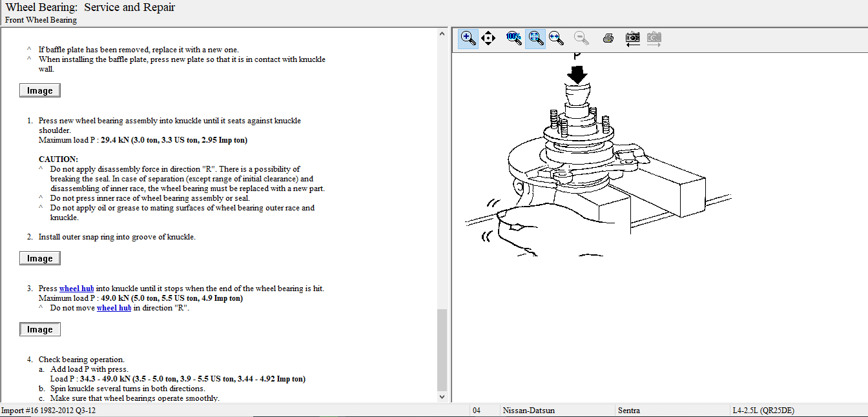This screenshot has width=868, height=417.
Task: Go to previous image with camera icon
Action: click(x=632, y=38)
